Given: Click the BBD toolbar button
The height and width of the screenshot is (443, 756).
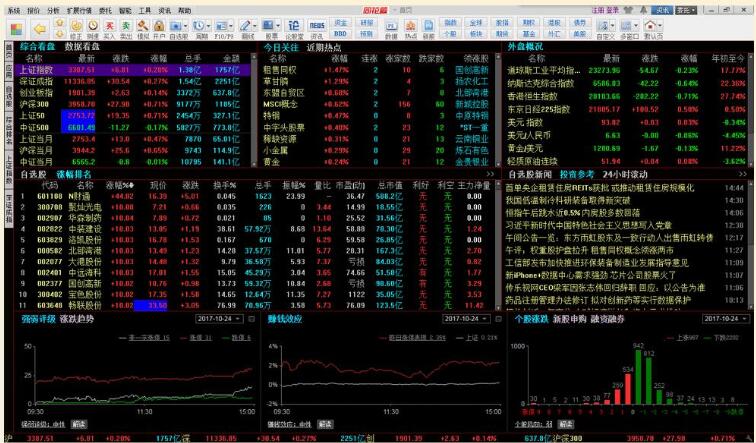Looking at the screenshot, I should [x=341, y=34].
